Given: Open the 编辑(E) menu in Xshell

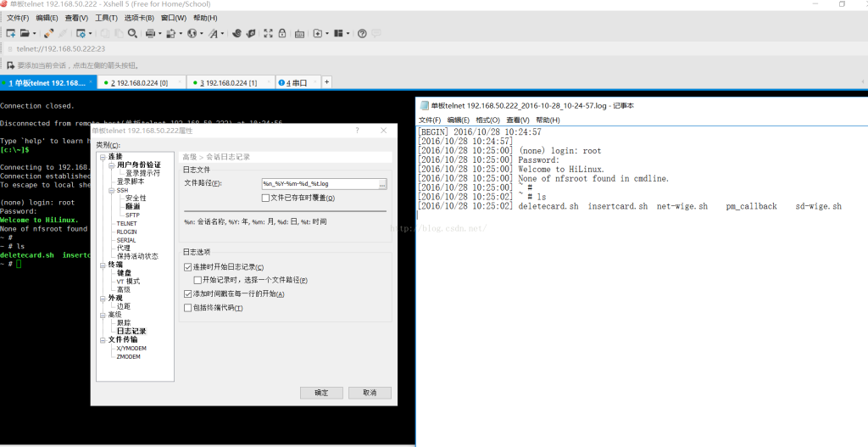Looking at the screenshot, I should point(47,18).
